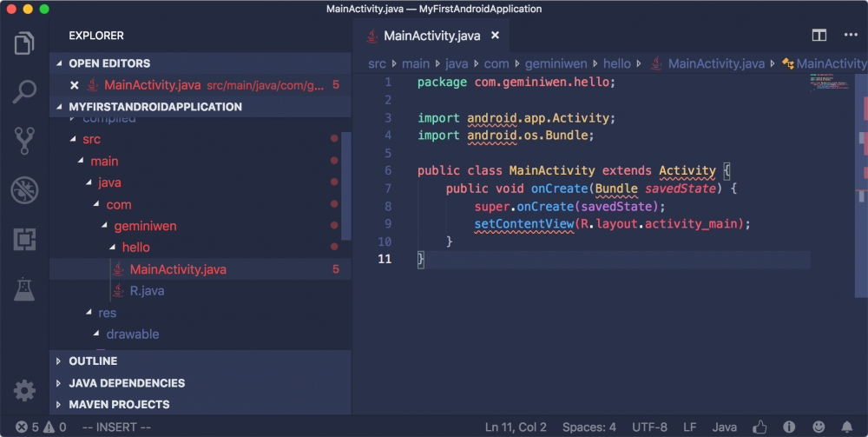
Task: Collapse the geminiwen folder
Action: tap(105, 226)
